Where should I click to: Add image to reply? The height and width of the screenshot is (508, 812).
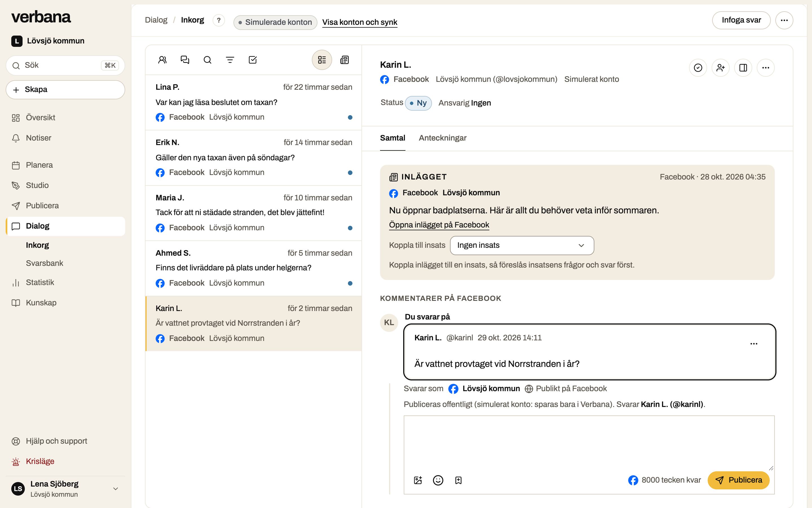[418, 480]
